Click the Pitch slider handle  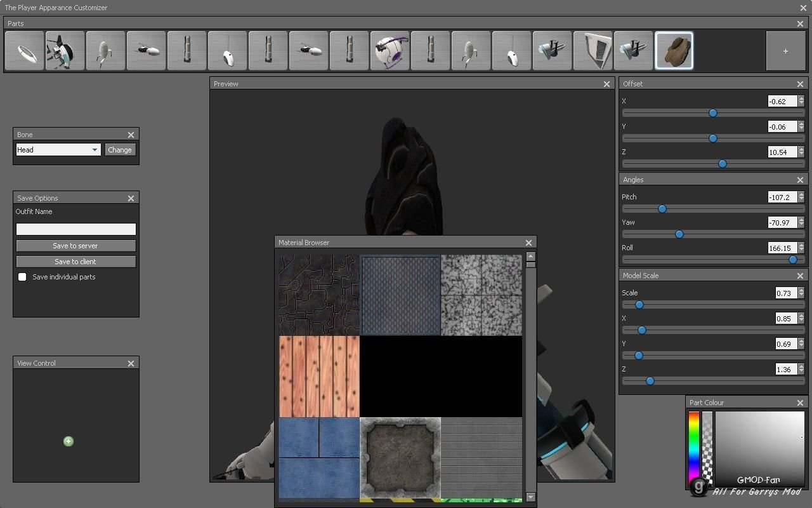(x=662, y=209)
